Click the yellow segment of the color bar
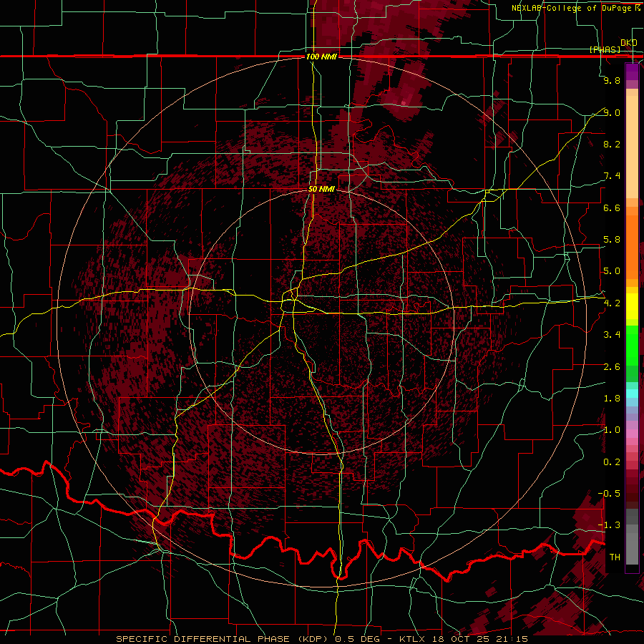 tap(632, 306)
